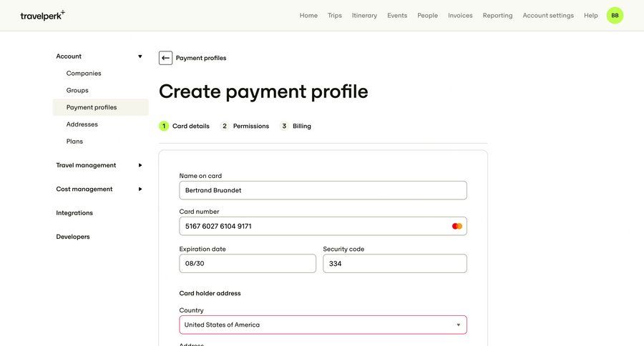Expand the Cost management section

[140, 189]
